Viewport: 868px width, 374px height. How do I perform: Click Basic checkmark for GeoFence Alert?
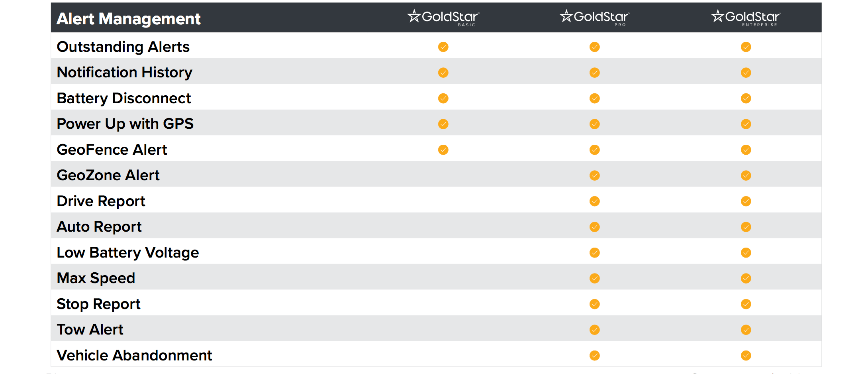tap(443, 150)
